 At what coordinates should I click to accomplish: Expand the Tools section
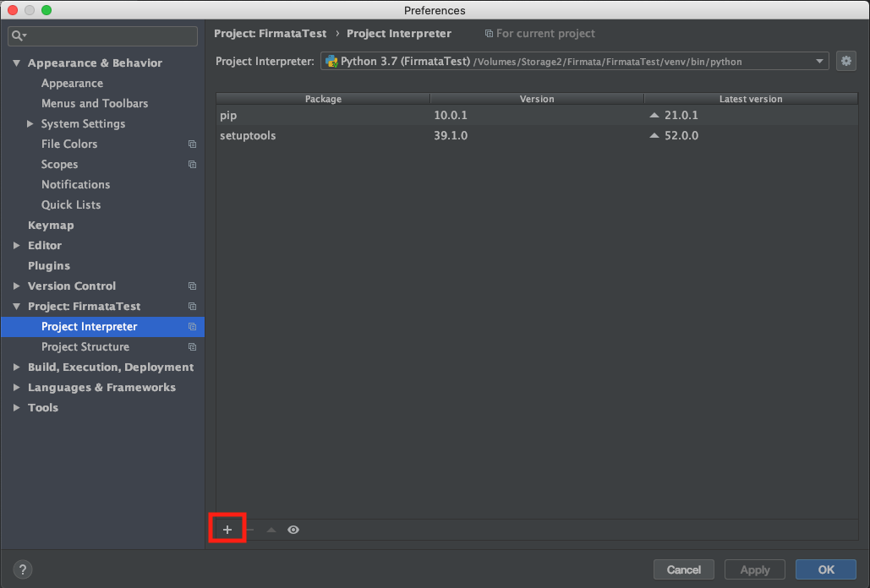pos(17,407)
